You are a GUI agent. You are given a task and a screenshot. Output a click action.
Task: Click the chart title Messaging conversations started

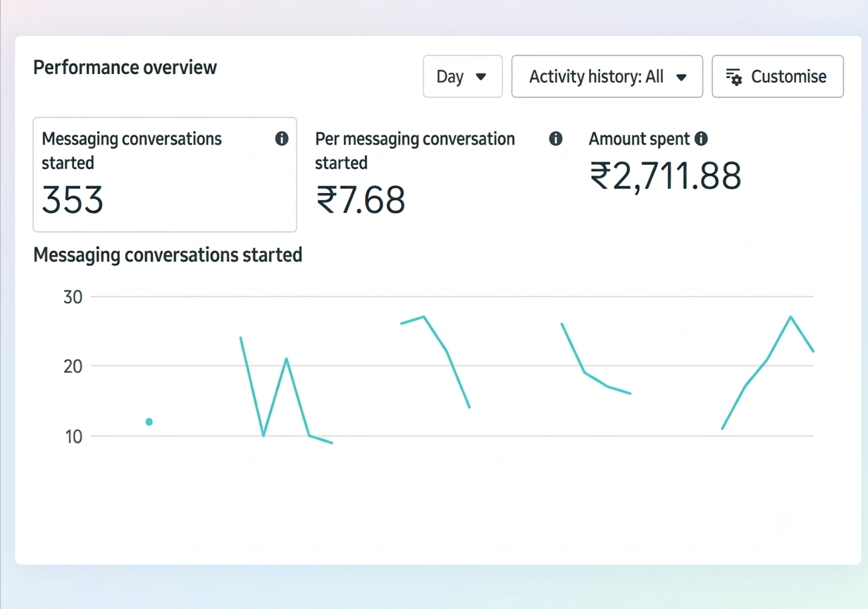coord(168,254)
